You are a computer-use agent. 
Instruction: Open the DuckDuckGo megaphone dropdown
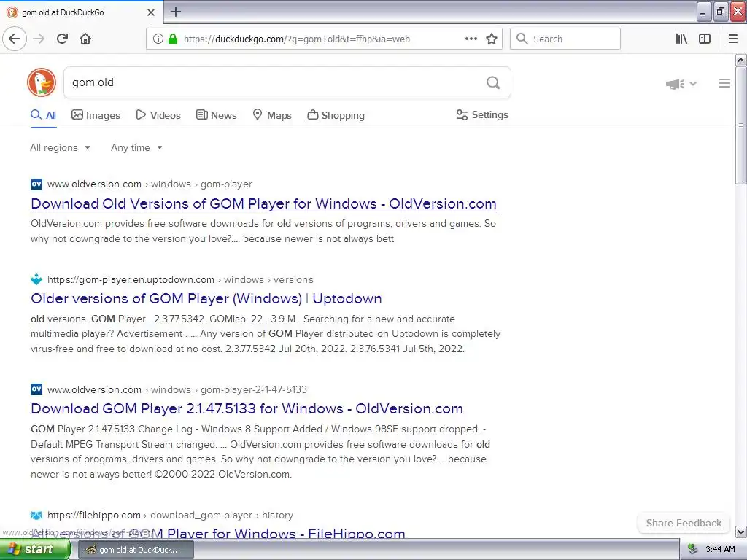[681, 84]
